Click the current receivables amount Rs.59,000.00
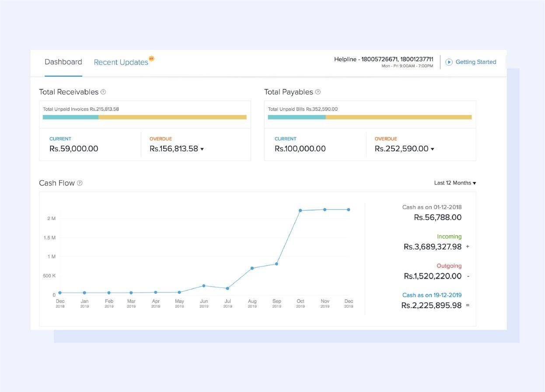Viewport: 545px width, 392px height. 74,148
